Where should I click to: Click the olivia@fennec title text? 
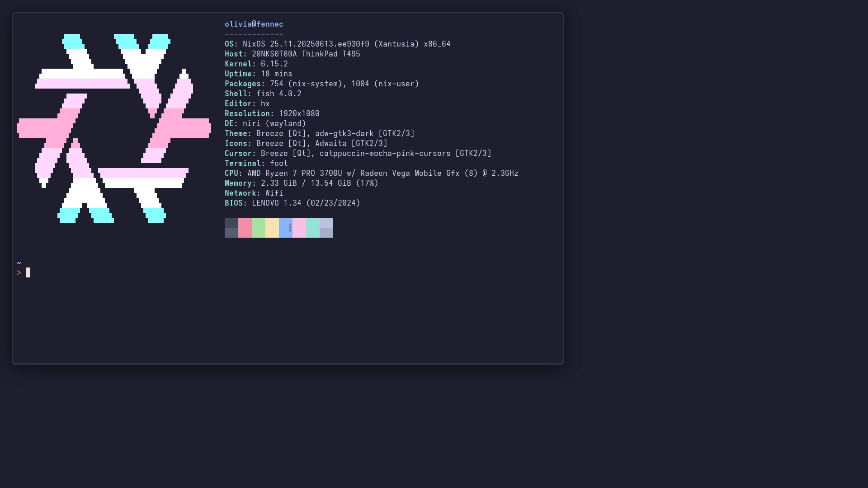(x=254, y=24)
